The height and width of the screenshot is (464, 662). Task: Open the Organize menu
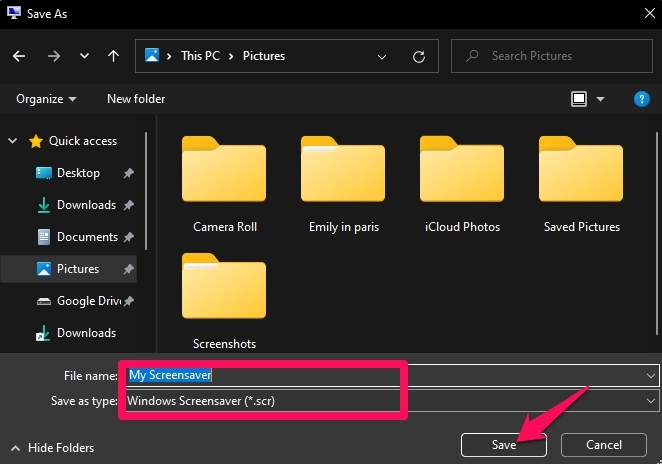(x=46, y=99)
